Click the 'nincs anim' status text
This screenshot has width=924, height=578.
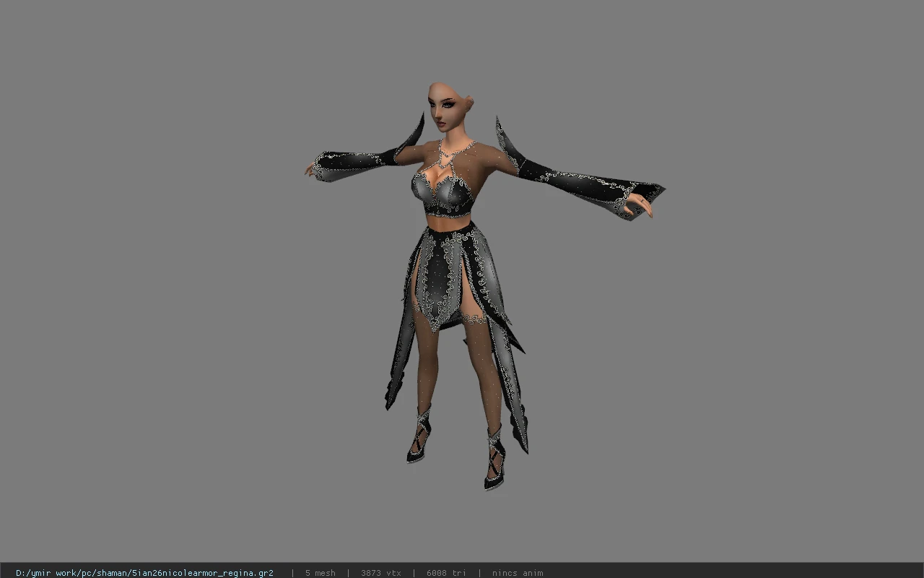[518, 573]
